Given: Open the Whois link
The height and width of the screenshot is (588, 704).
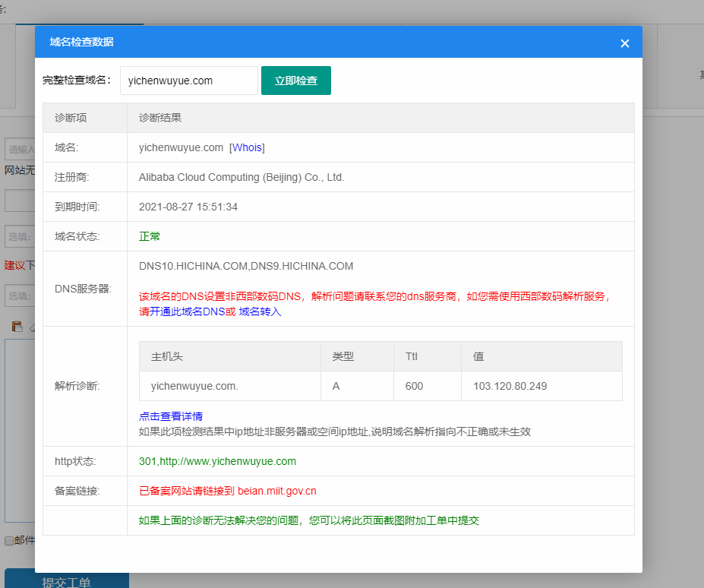Looking at the screenshot, I should [x=247, y=147].
